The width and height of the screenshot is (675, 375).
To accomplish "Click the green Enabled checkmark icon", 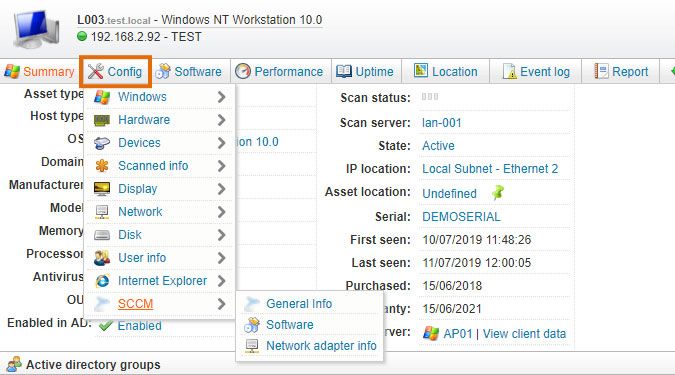I will click(105, 326).
